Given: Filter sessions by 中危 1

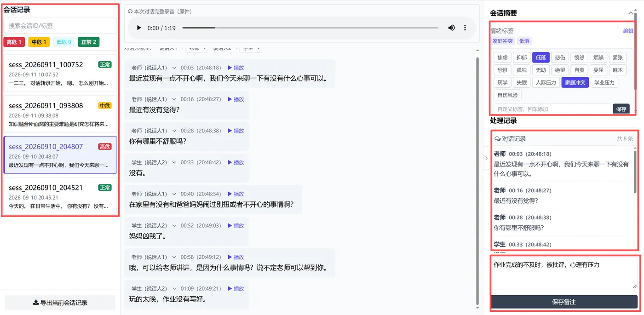Looking at the screenshot, I should tap(39, 42).
